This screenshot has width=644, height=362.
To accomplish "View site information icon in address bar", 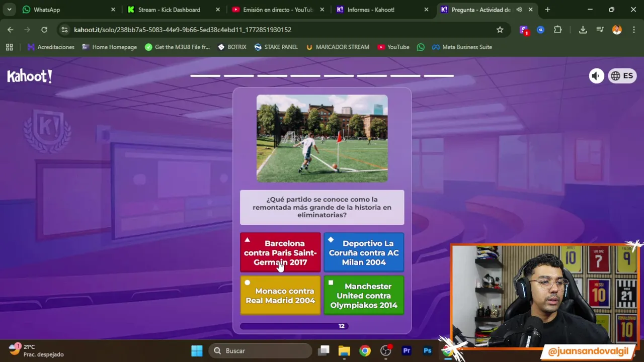I will [x=64, y=30].
